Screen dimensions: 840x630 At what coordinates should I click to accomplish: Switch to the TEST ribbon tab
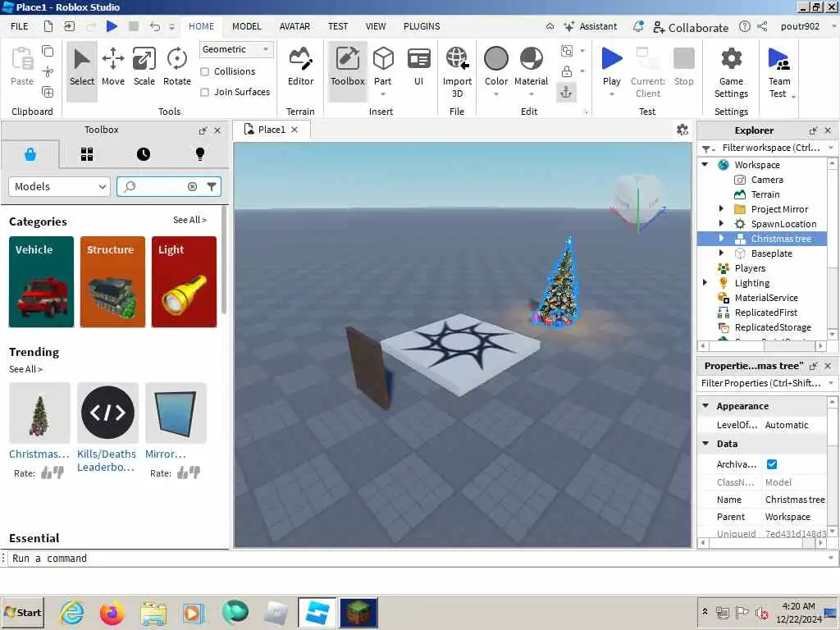pyautogui.click(x=338, y=26)
